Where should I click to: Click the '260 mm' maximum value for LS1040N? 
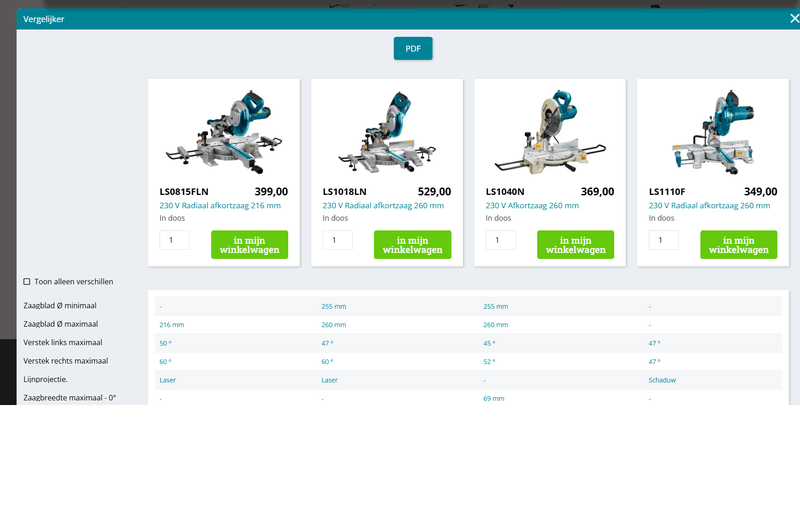tap(495, 325)
